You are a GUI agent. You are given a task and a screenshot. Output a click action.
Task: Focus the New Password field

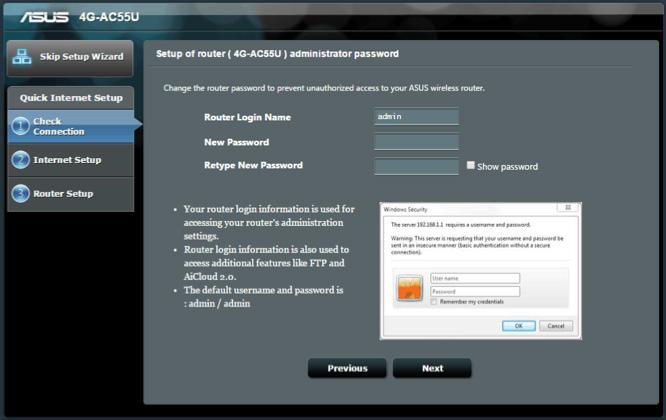point(416,142)
